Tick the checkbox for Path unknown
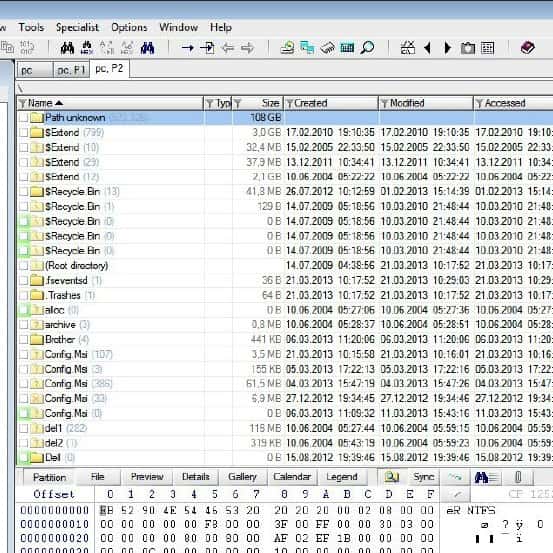This screenshot has width=553, height=553. coord(23,118)
